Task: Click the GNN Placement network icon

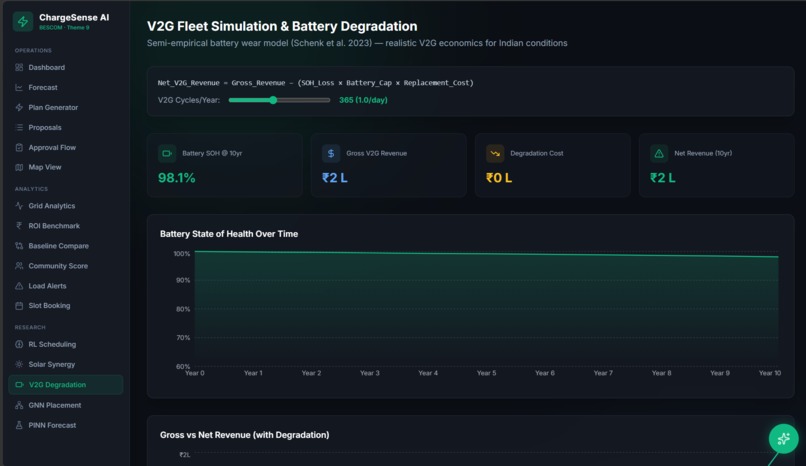Action: tap(19, 405)
